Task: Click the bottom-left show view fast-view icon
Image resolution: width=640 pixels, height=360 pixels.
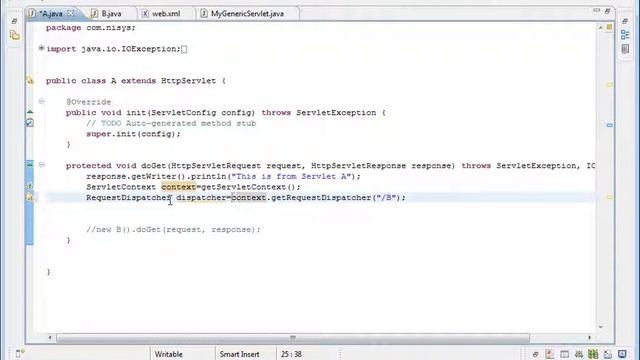Action: [x=20, y=353]
